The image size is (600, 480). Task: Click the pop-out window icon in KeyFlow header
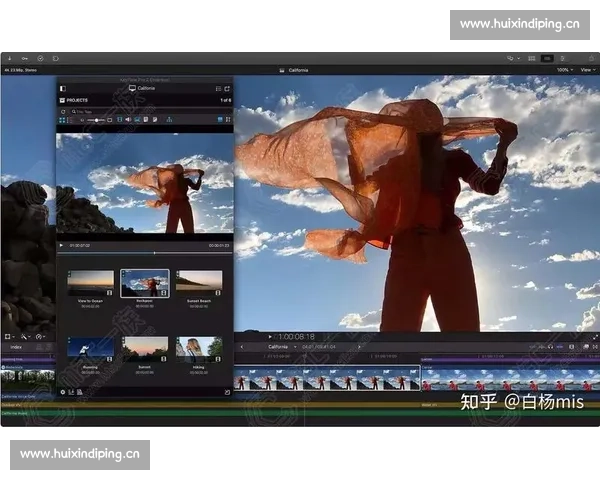click(228, 89)
